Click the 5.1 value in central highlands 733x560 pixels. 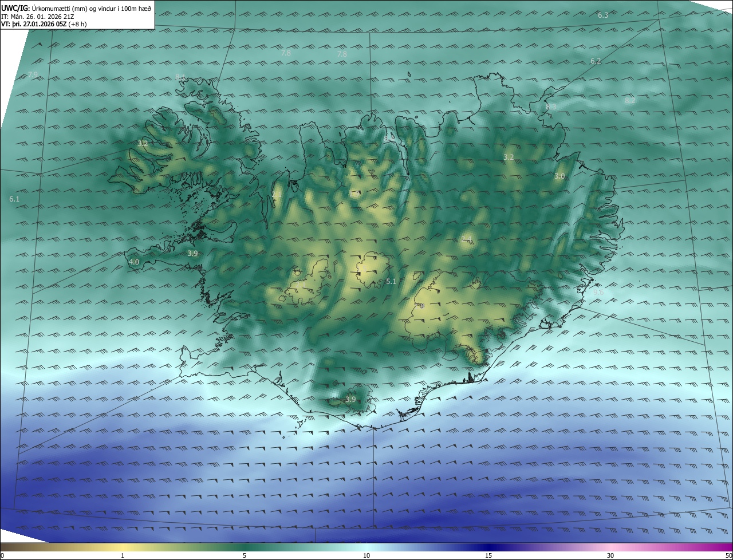(x=391, y=281)
